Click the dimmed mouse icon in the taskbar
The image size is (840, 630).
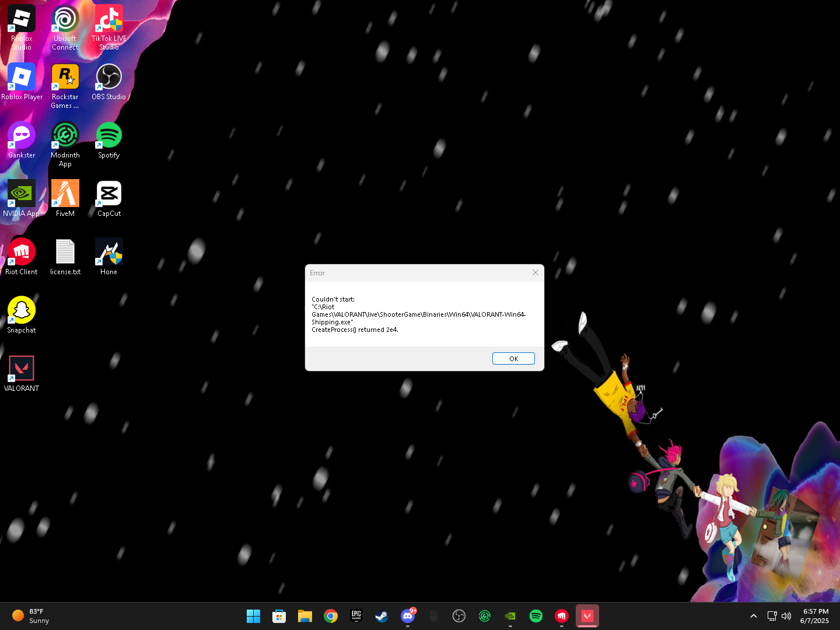[x=433, y=616]
